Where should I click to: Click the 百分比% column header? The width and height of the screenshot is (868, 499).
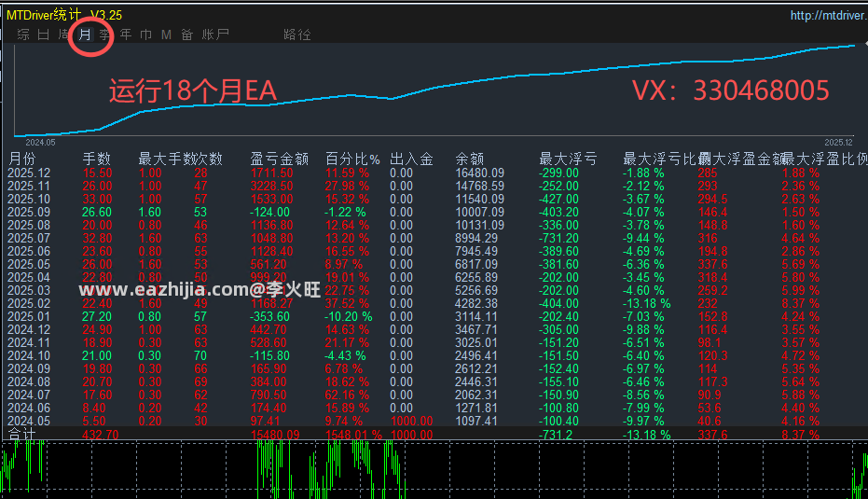[352, 159]
